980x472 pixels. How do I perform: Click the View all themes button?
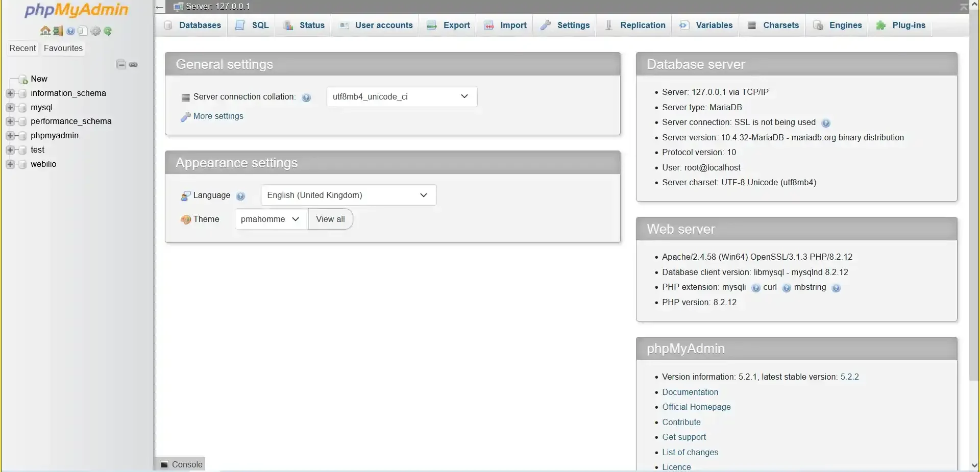point(330,219)
